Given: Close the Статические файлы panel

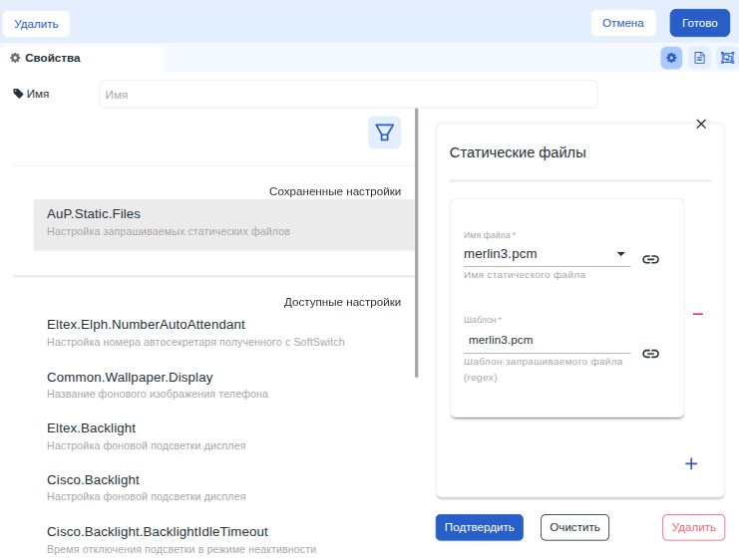Looking at the screenshot, I should coord(701,124).
